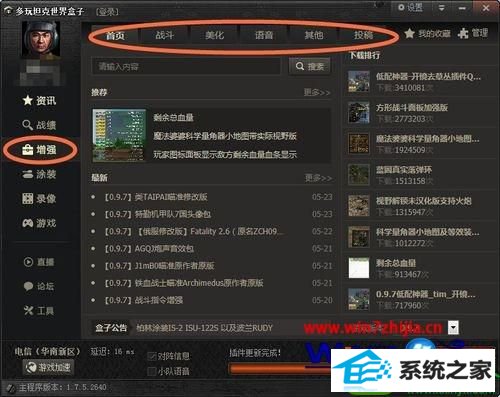Click the 设置 settings gear
The width and height of the screenshot is (500, 397).
tap(410, 7)
